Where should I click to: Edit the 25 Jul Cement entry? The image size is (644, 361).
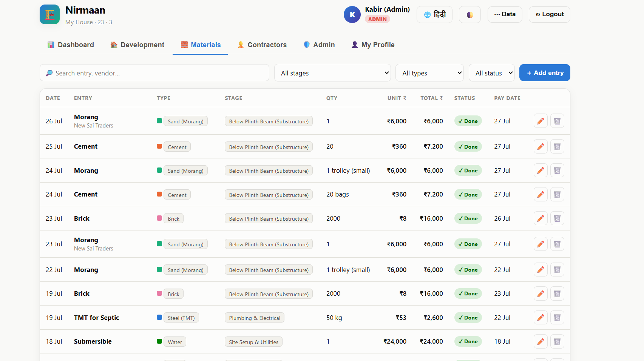[x=541, y=146]
